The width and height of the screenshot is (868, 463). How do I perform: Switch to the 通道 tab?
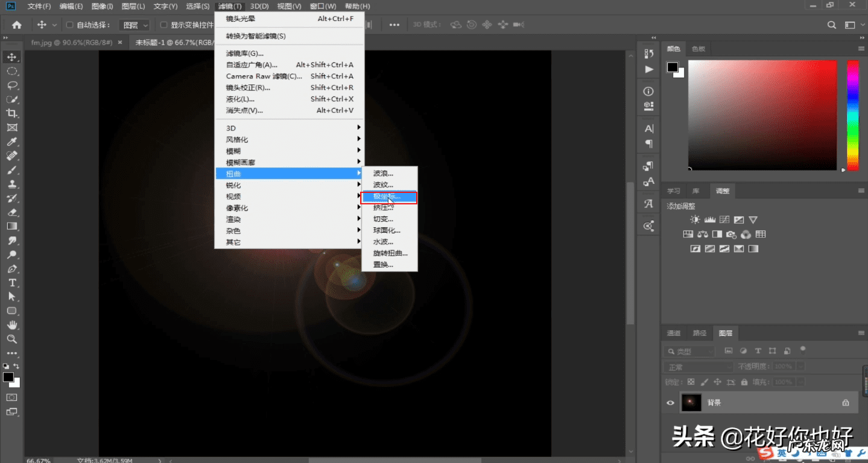674,333
